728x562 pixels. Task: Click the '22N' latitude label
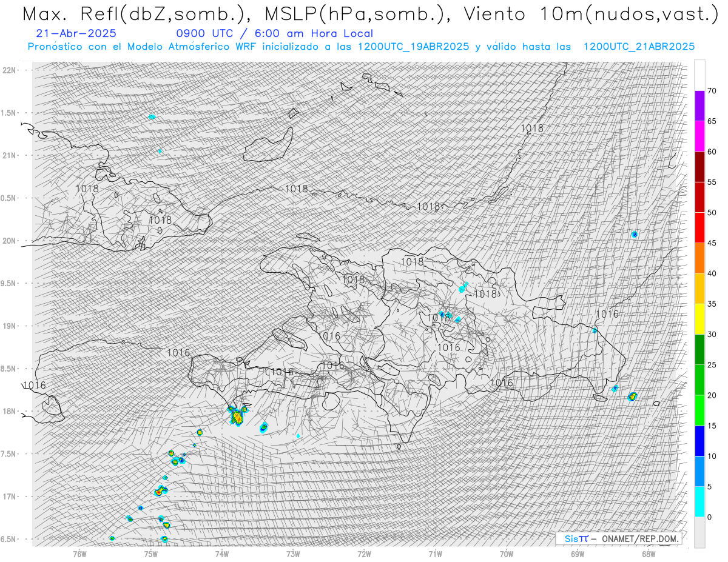pyautogui.click(x=8, y=70)
